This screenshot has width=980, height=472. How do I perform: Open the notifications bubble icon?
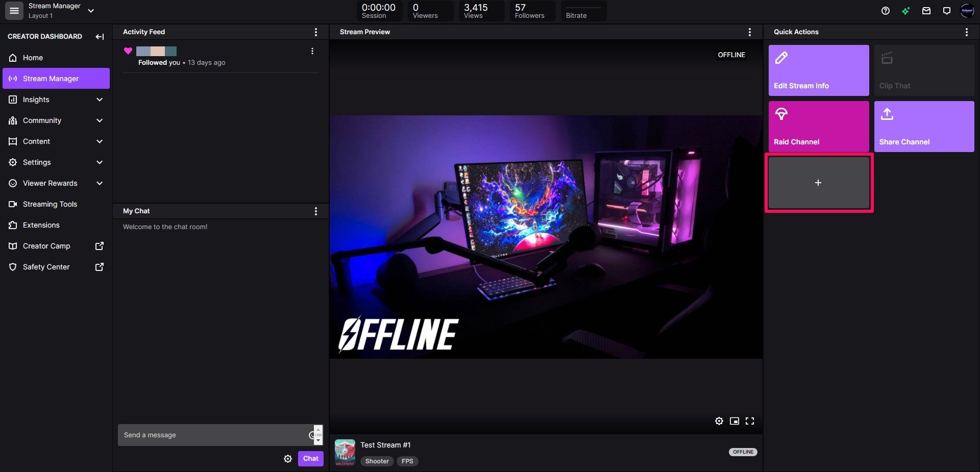[x=947, y=10]
